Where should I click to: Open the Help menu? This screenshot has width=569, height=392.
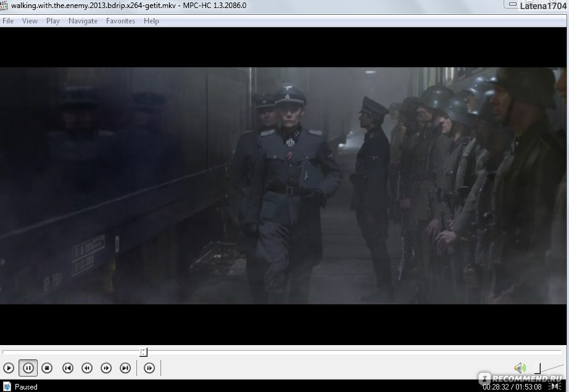151,21
